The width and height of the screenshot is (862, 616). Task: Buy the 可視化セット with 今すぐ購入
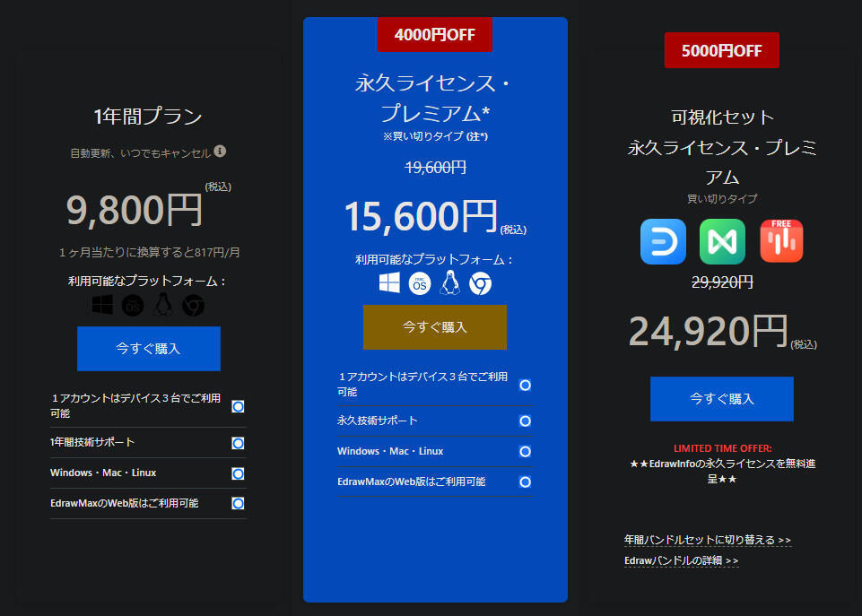(x=722, y=399)
